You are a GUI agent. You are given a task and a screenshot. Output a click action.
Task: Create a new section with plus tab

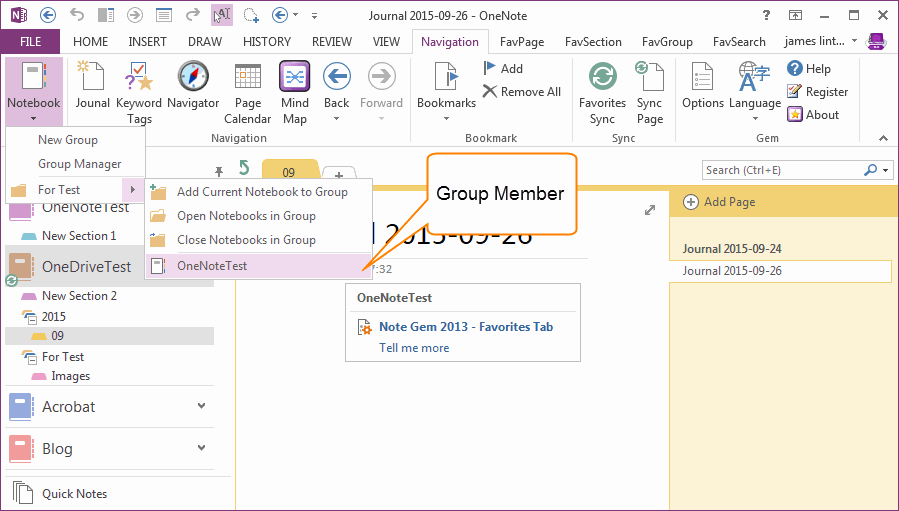coord(339,174)
